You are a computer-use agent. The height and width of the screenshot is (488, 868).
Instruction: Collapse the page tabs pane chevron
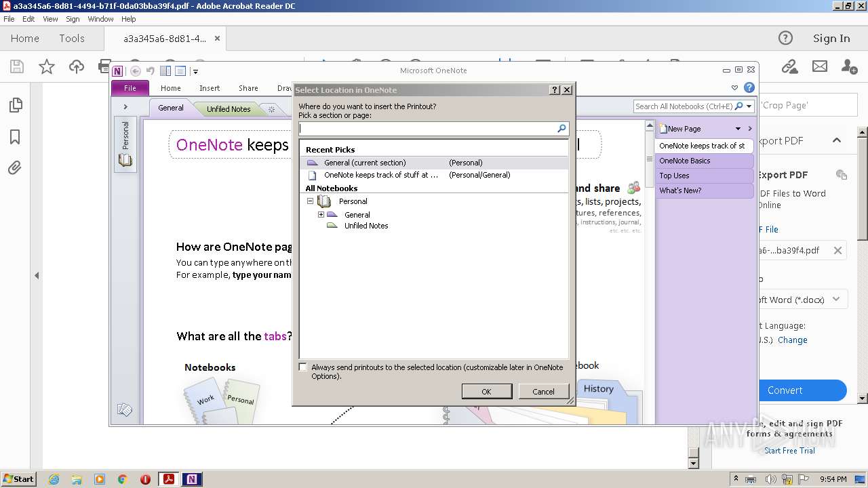pyautogui.click(x=750, y=129)
